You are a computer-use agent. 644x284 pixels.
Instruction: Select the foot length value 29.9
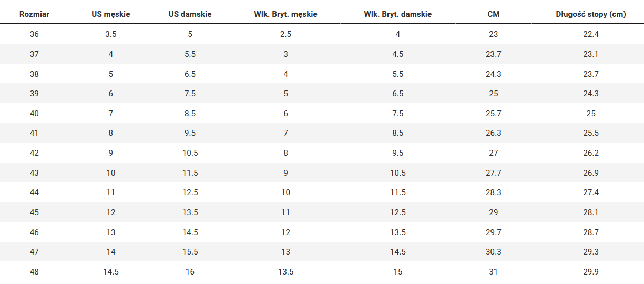(591, 272)
